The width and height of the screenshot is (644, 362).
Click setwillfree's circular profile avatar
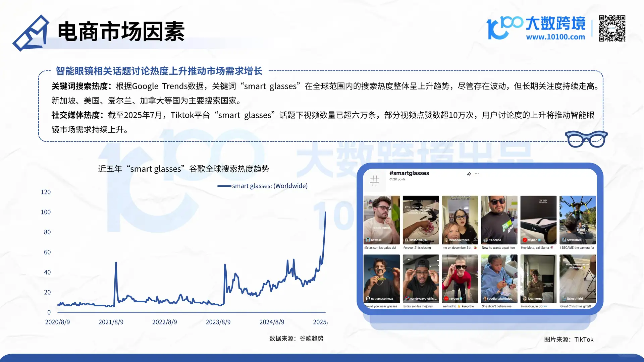(564, 240)
